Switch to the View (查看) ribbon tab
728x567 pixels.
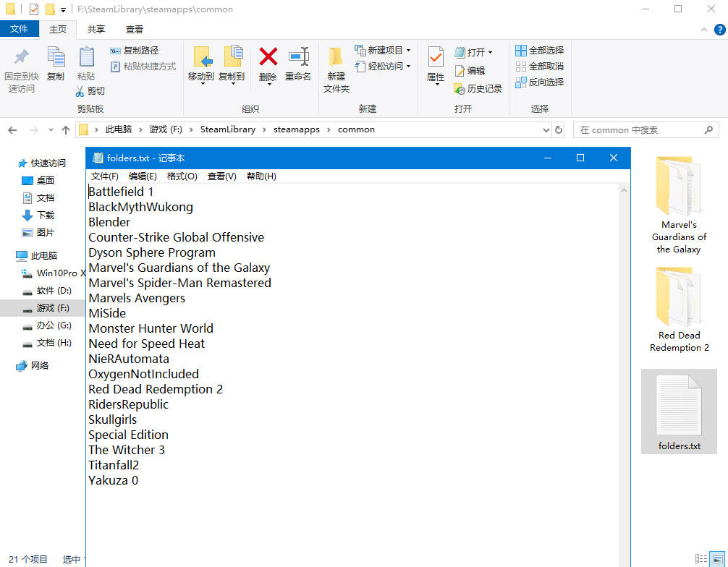(x=134, y=29)
